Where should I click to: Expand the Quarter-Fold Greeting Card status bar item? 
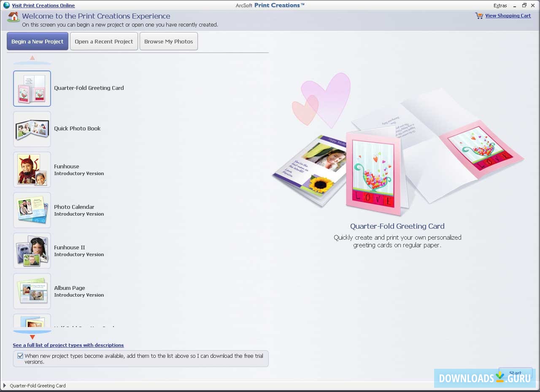click(4, 386)
